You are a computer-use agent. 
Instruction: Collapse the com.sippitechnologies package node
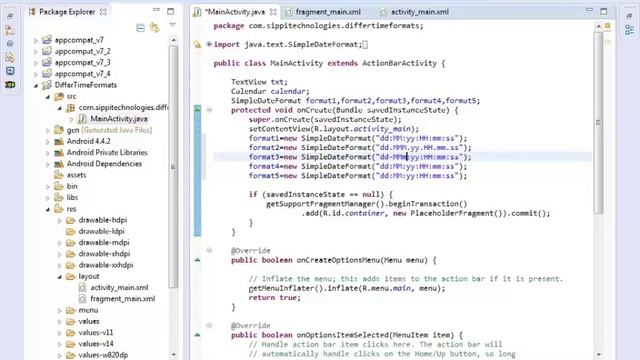coord(60,108)
